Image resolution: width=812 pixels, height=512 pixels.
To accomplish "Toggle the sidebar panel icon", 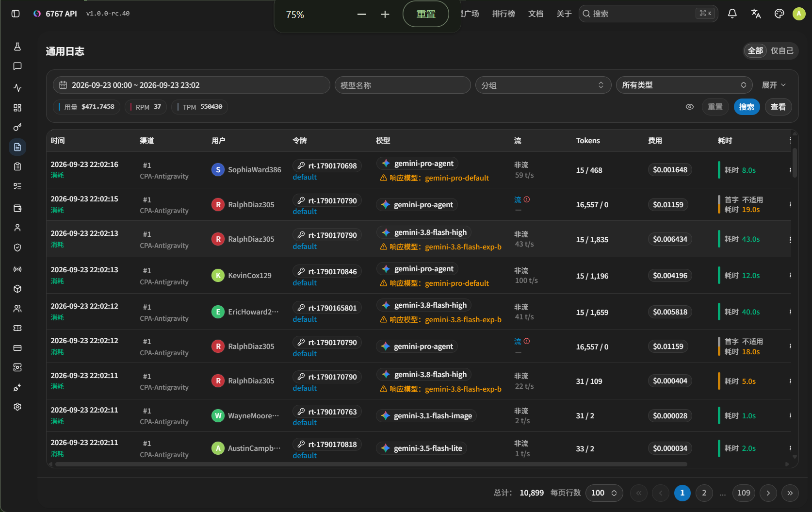I will [16, 14].
